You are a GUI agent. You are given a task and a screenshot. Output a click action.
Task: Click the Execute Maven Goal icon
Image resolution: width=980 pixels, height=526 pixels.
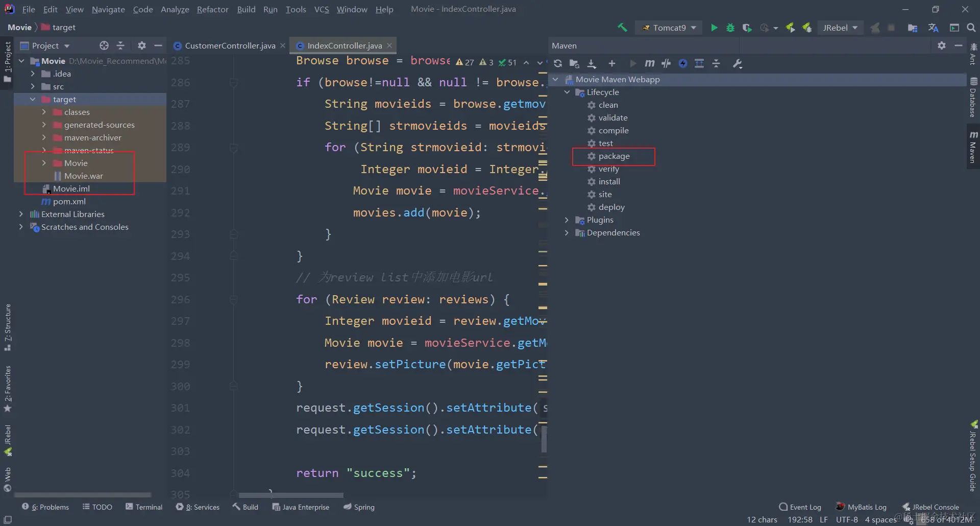click(x=649, y=63)
